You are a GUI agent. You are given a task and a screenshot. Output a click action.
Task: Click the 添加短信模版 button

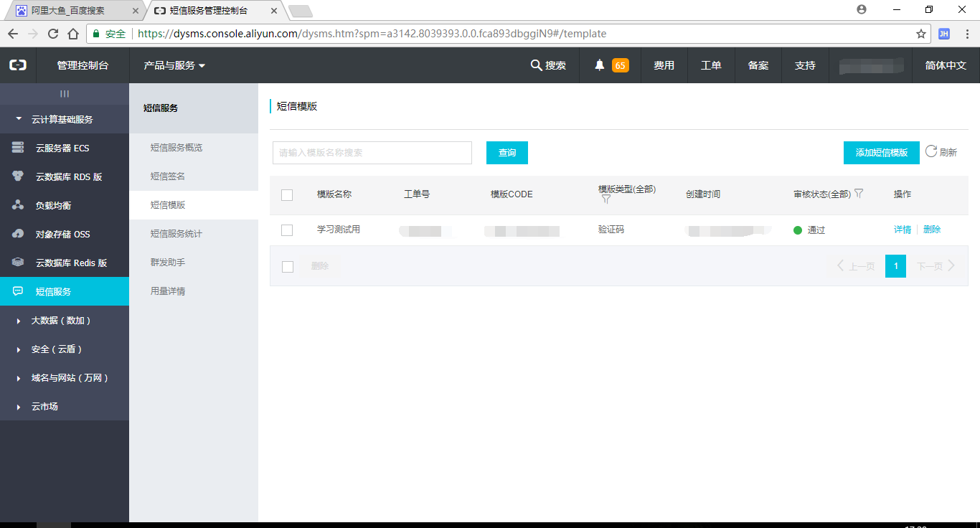pyautogui.click(x=881, y=153)
